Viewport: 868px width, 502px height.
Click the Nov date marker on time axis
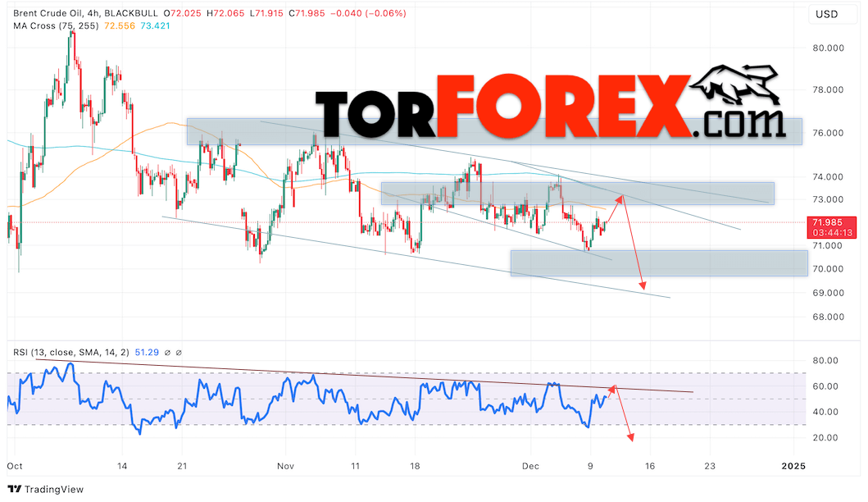(x=285, y=466)
